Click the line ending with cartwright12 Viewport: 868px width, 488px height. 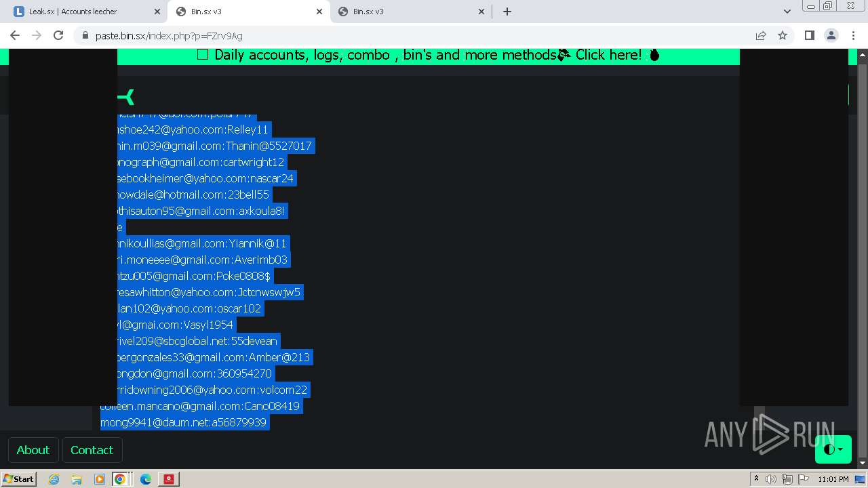202,162
